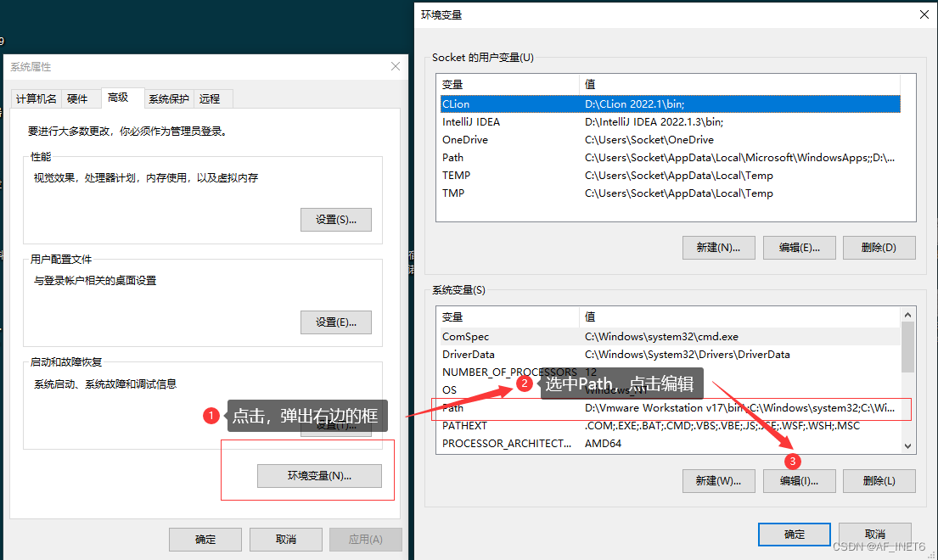
Task: Click the system variables scrollbar down arrow
Action: pyautogui.click(x=907, y=445)
